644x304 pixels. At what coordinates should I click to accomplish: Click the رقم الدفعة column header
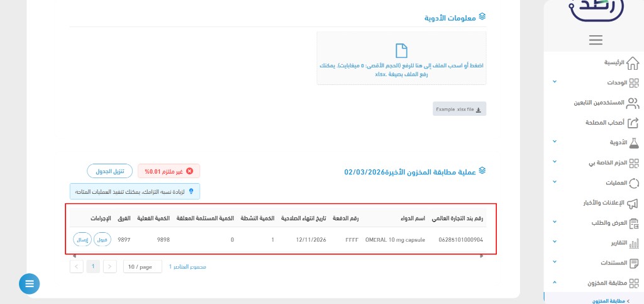click(x=345, y=218)
